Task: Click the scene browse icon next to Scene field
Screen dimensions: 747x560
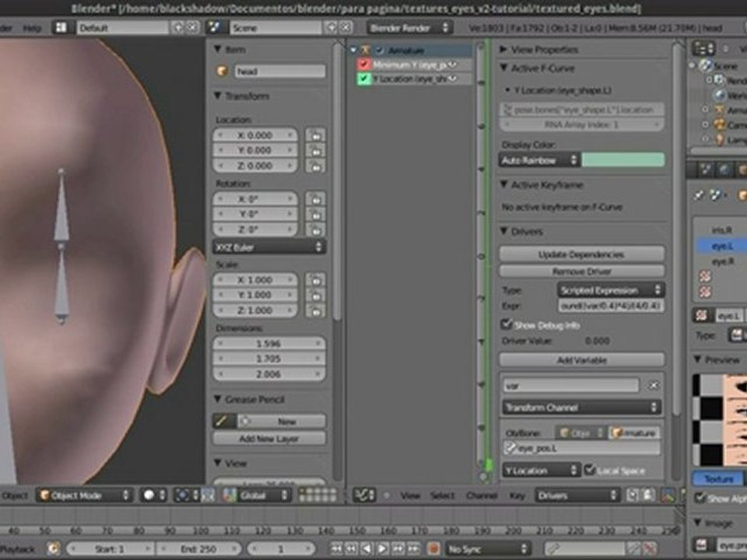Action: [215, 28]
